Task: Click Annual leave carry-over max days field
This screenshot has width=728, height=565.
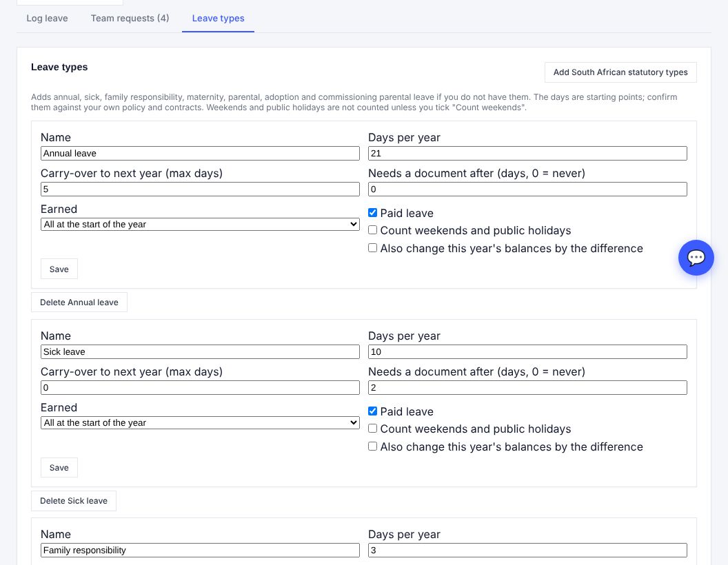Action: pyautogui.click(x=200, y=189)
